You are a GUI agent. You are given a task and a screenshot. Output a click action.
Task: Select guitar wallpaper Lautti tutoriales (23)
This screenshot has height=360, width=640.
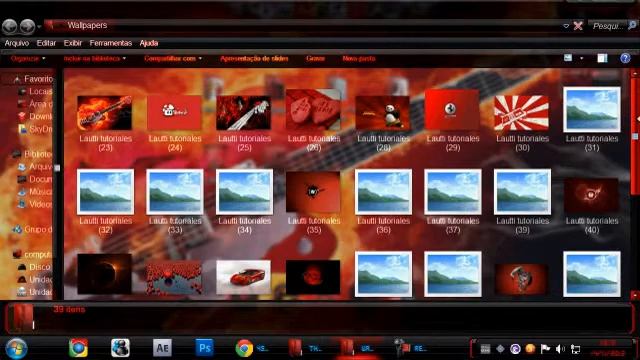[x=105, y=113]
